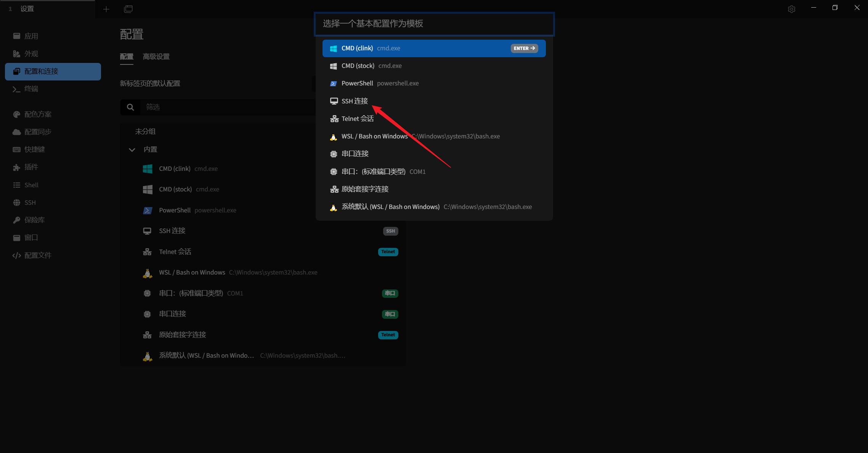
Task: Open the 串口连接 profile in the 内置 list
Action: [x=263, y=314]
